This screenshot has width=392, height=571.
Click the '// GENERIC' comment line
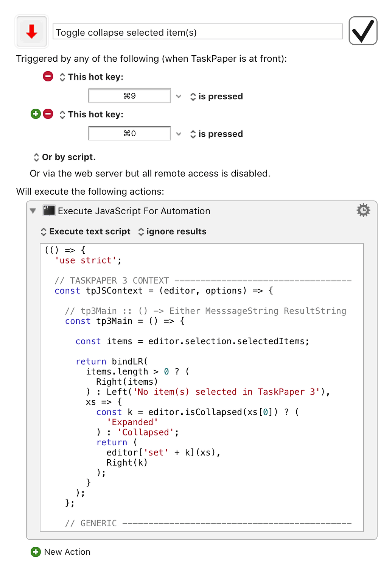tap(208, 523)
